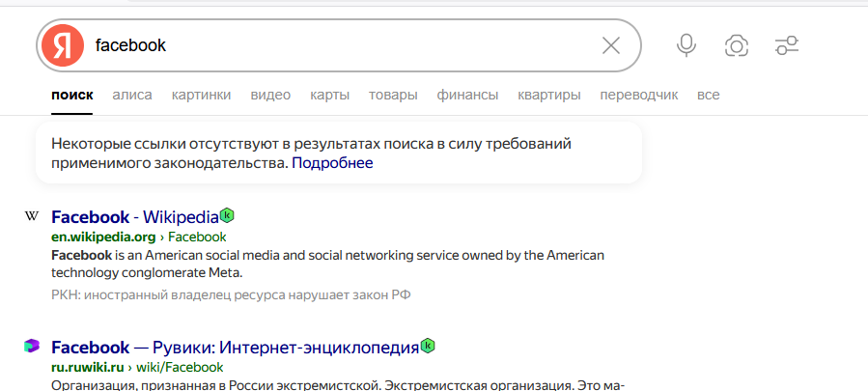Image resolution: width=868 pixels, height=391 pixels.
Task: Open the Подробнее link in notice
Action: click(x=332, y=163)
